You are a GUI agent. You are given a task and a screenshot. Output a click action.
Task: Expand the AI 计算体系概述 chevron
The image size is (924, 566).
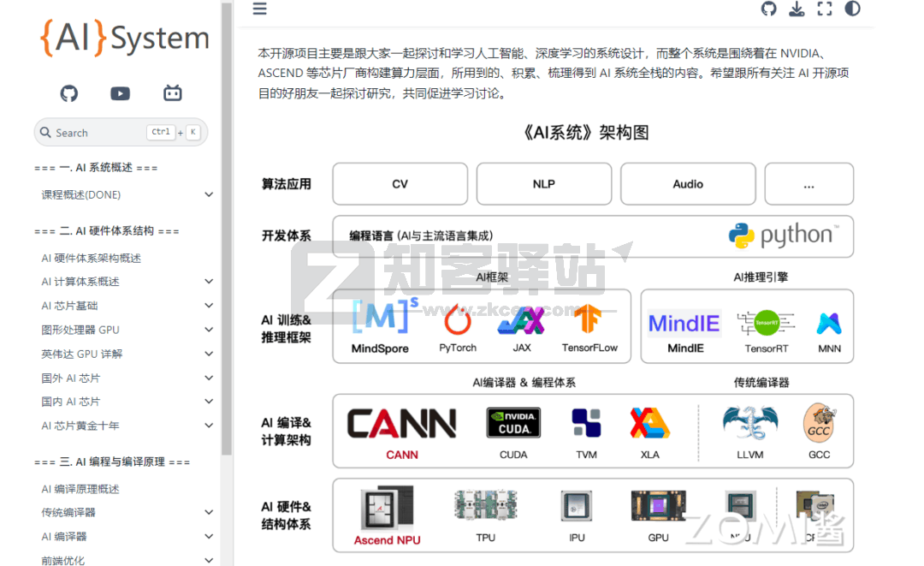pyautogui.click(x=209, y=281)
